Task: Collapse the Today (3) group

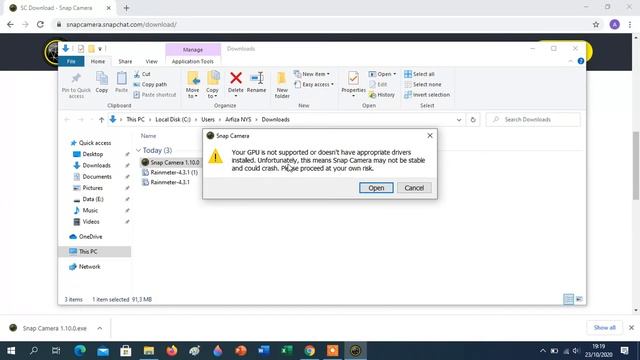Action: (138, 150)
